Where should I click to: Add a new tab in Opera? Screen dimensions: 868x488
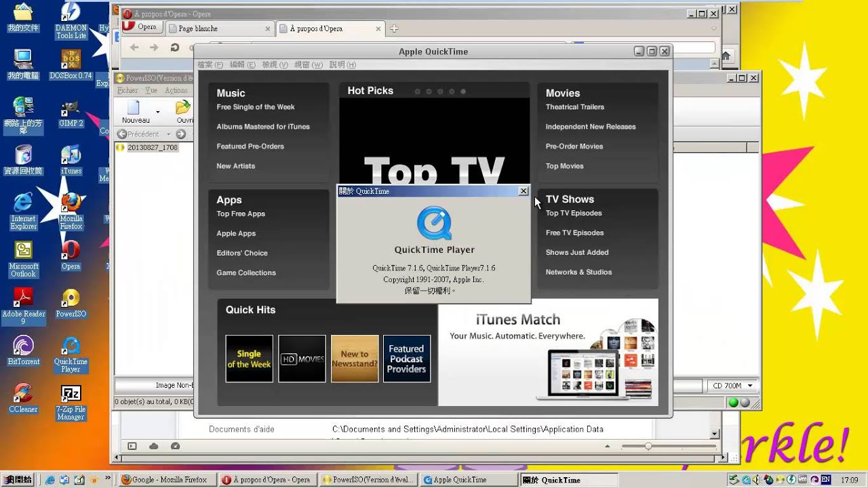pos(394,28)
